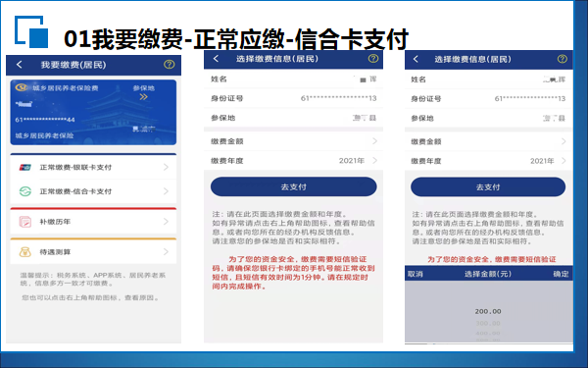Click 确定 in amount picker
This screenshot has width=588, height=368.
coord(561,274)
